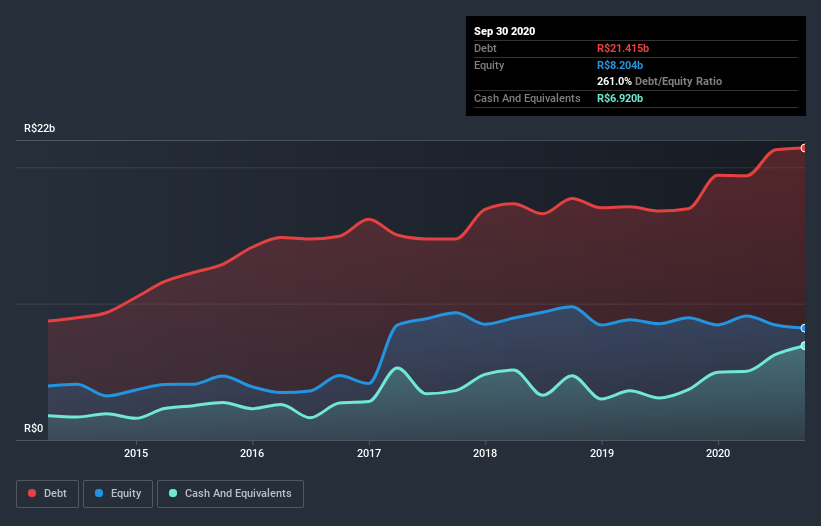Select the blue Equity endpoint marker on chart
821x526 pixels.
(804, 328)
